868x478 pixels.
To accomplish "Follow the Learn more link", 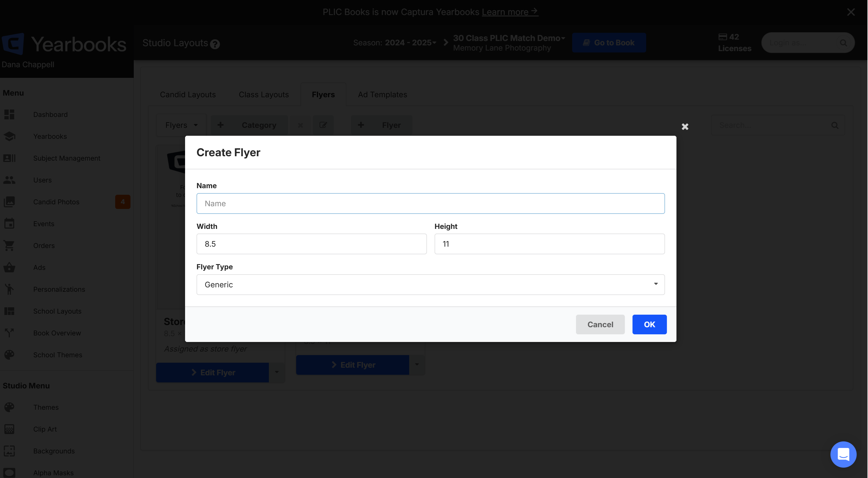I will pyautogui.click(x=510, y=12).
